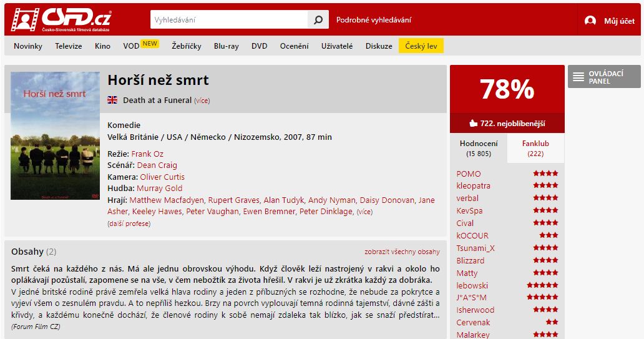This screenshot has width=644, height=339.
Task: Open the Kino menu item
Action: click(102, 46)
